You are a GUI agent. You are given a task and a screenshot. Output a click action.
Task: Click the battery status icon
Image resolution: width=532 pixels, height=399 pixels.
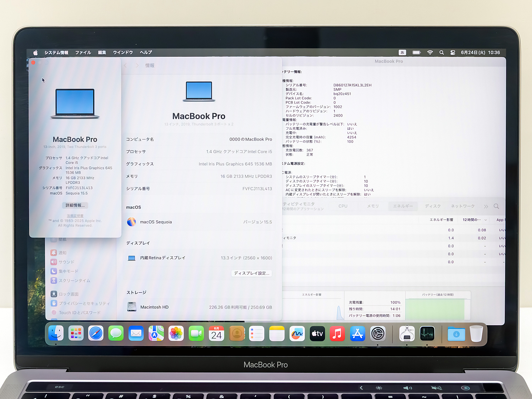[x=416, y=52]
